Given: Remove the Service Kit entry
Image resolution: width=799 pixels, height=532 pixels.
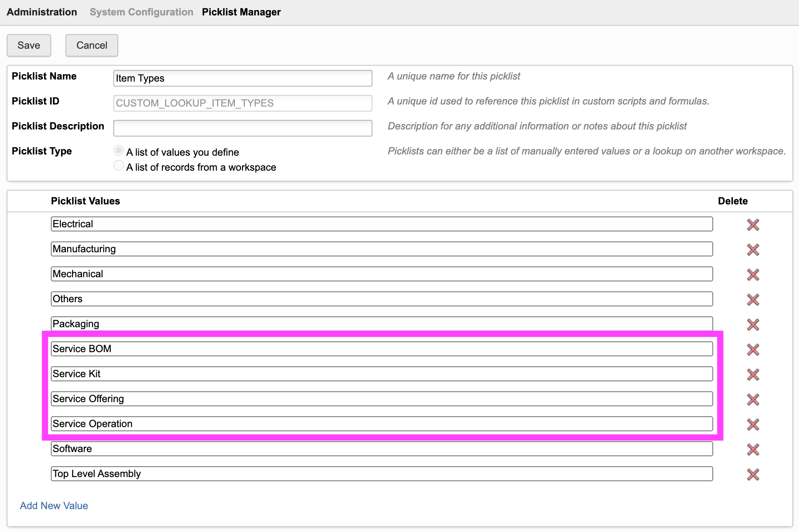Looking at the screenshot, I should click(x=753, y=375).
